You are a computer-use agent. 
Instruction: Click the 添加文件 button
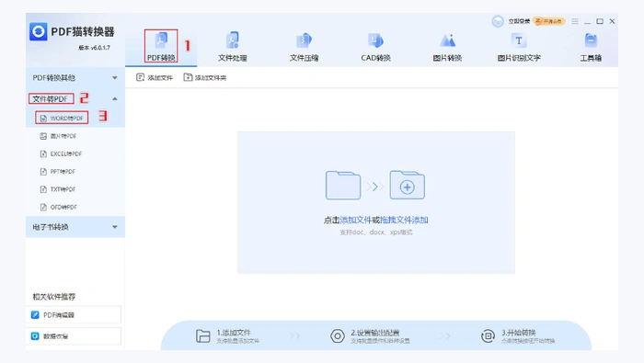(155, 77)
